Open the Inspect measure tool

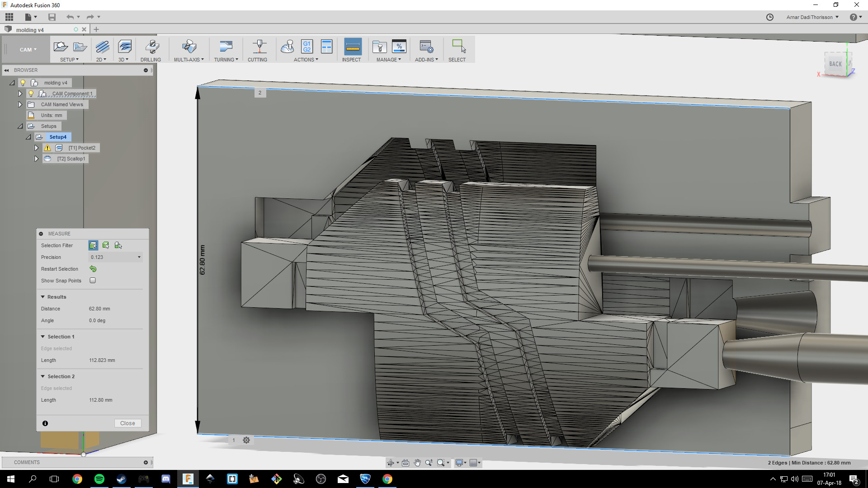(352, 47)
